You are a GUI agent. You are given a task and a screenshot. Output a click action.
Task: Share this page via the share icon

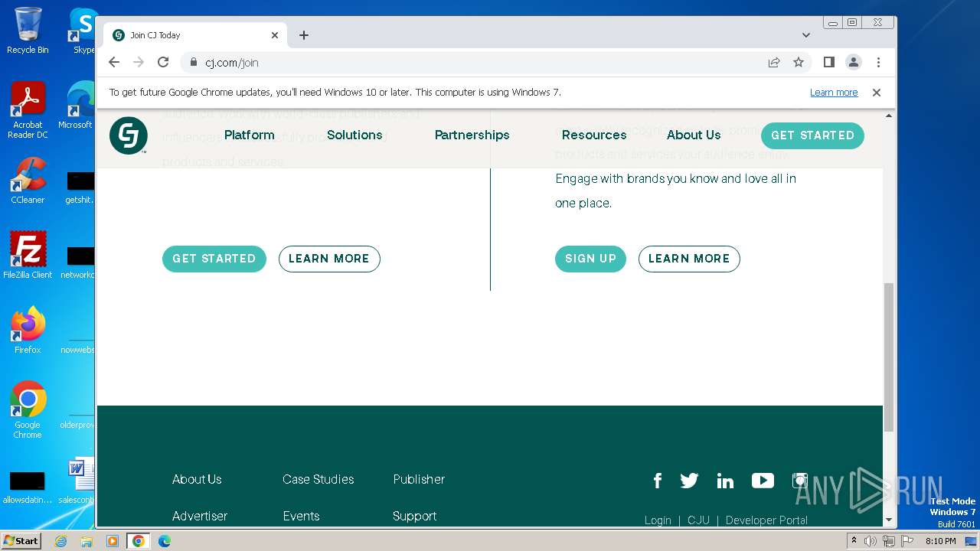point(774,62)
